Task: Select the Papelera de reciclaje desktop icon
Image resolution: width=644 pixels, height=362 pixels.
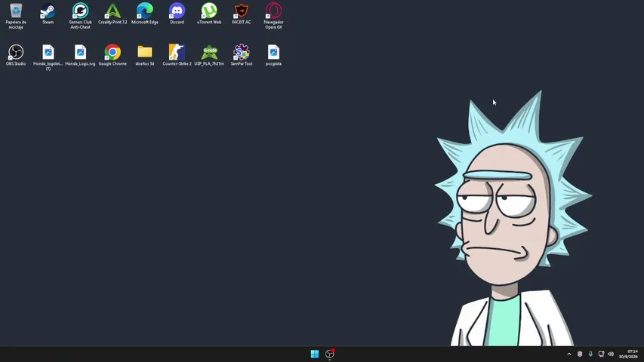Action: click(x=16, y=16)
